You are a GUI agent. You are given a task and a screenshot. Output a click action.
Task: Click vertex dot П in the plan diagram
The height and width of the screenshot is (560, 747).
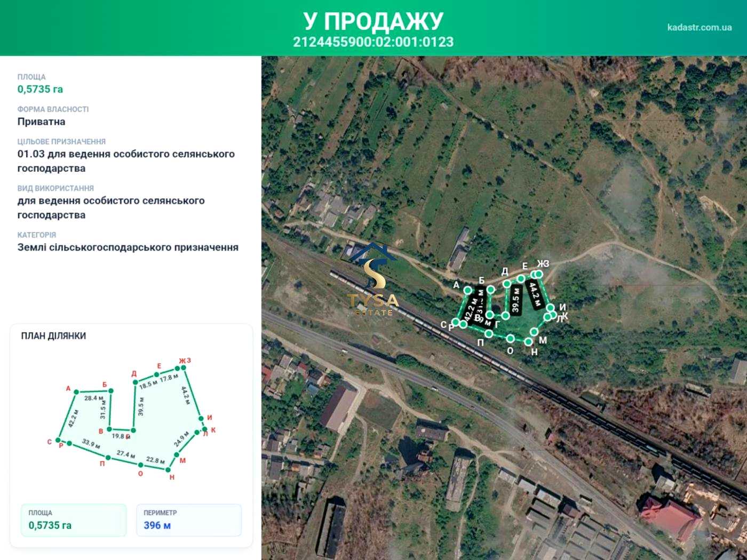coord(108,458)
